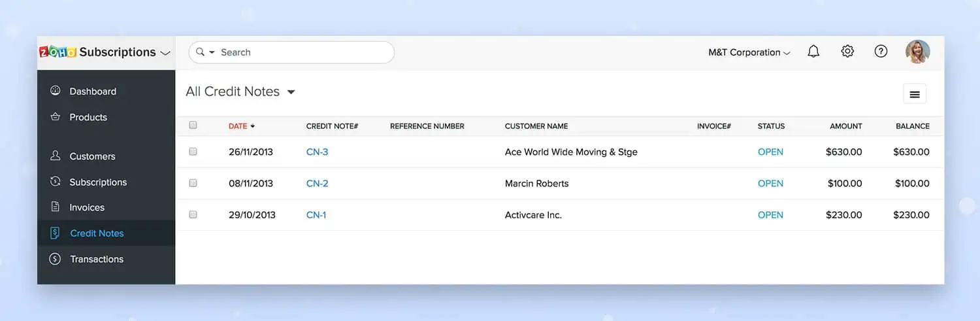Click the CUSTOMER NAME column header
980x321 pixels.
(536, 126)
